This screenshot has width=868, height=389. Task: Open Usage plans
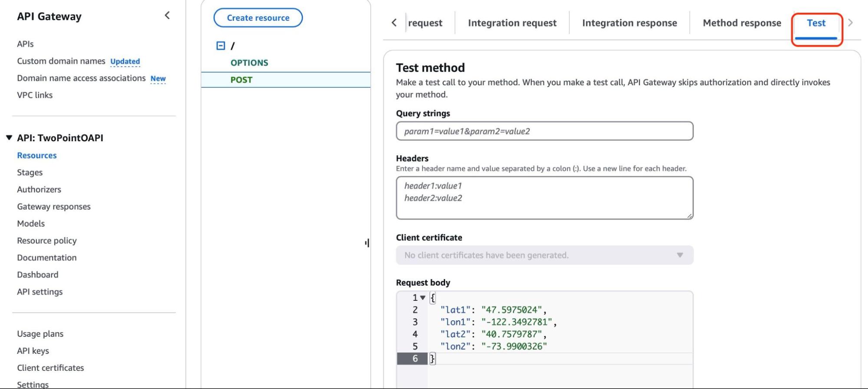40,334
